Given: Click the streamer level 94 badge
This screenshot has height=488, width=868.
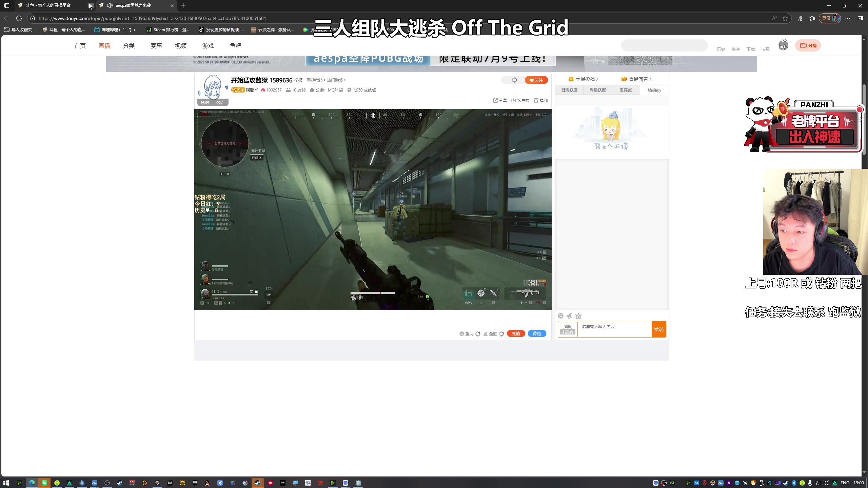Looking at the screenshot, I should click(x=238, y=90).
